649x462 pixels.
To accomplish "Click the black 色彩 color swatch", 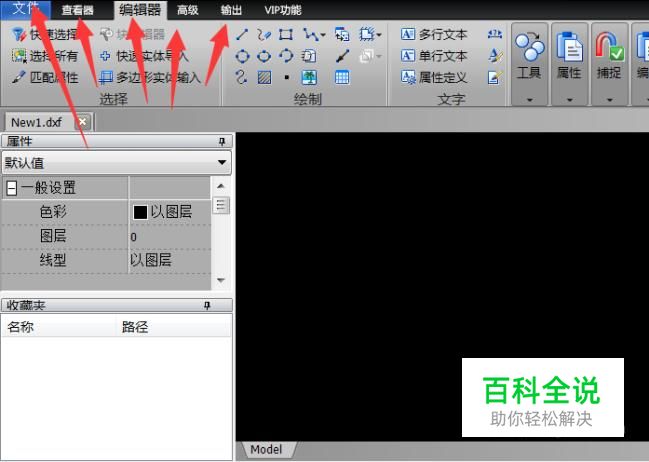I will pyautogui.click(x=140, y=212).
